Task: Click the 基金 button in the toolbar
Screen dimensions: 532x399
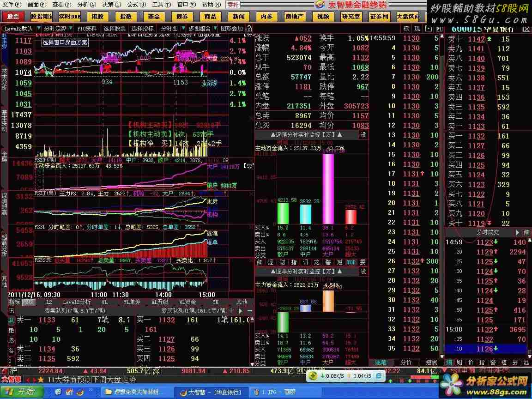Action: 154,16
